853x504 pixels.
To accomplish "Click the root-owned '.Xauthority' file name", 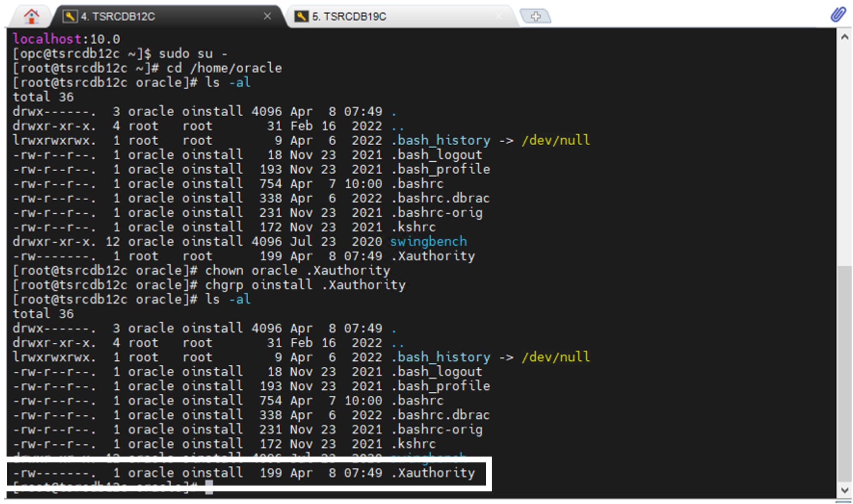I will 433,256.
